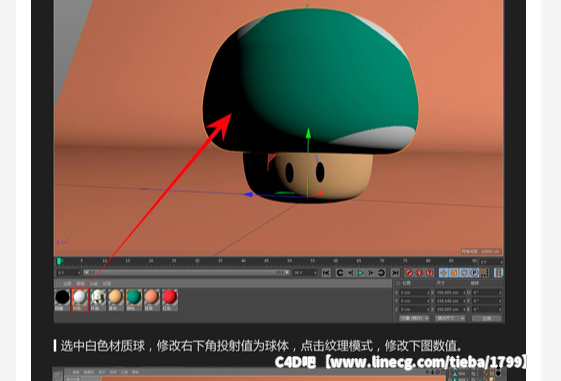Click the position Z coordinate field
This screenshot has width=561, height=381.
pyautogui.click(x=415, y=309)
